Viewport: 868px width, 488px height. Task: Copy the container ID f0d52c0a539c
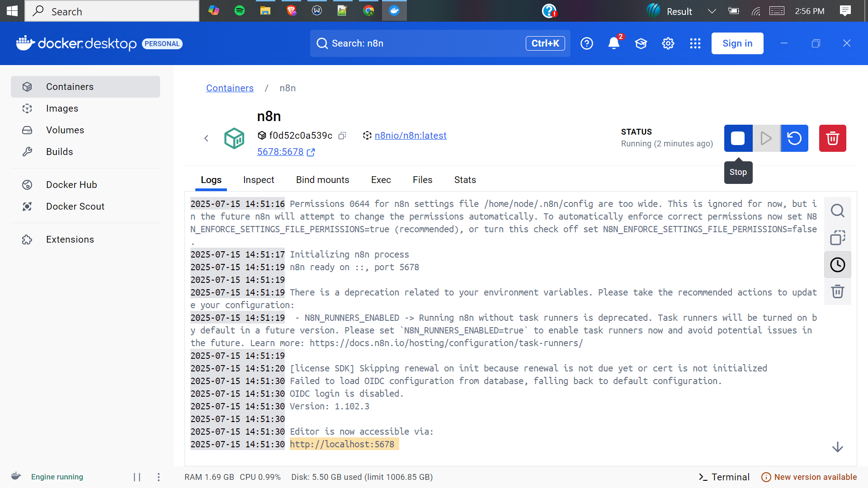(x=342, y=136)
